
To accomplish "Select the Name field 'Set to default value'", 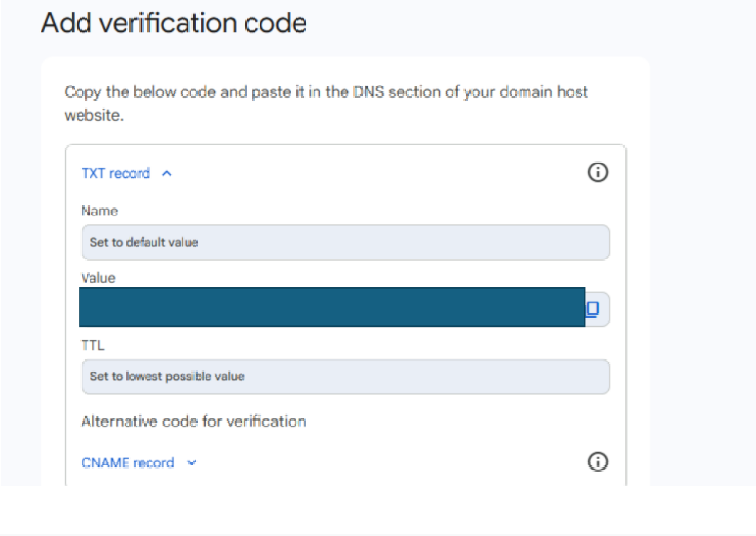I will point(345,242).
